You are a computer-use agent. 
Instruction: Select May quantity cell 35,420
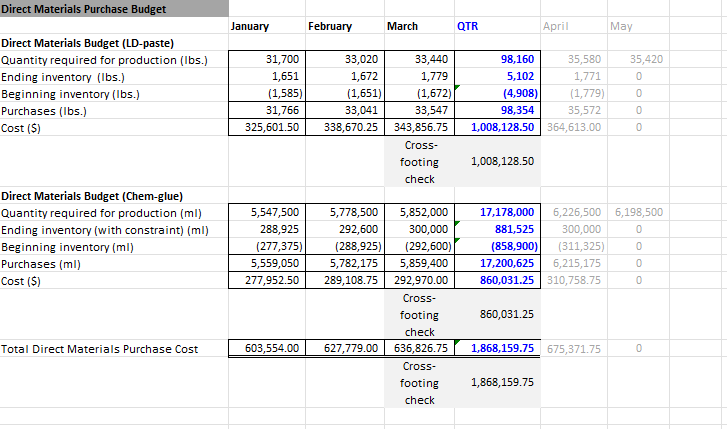[x=638, y=59]
